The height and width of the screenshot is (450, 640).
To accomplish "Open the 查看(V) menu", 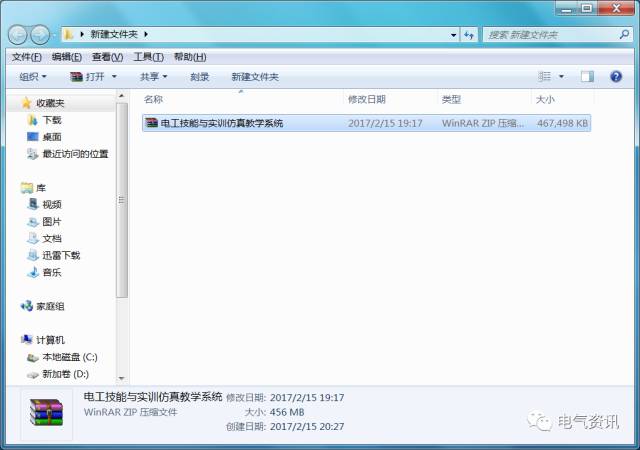I will 107,57.
